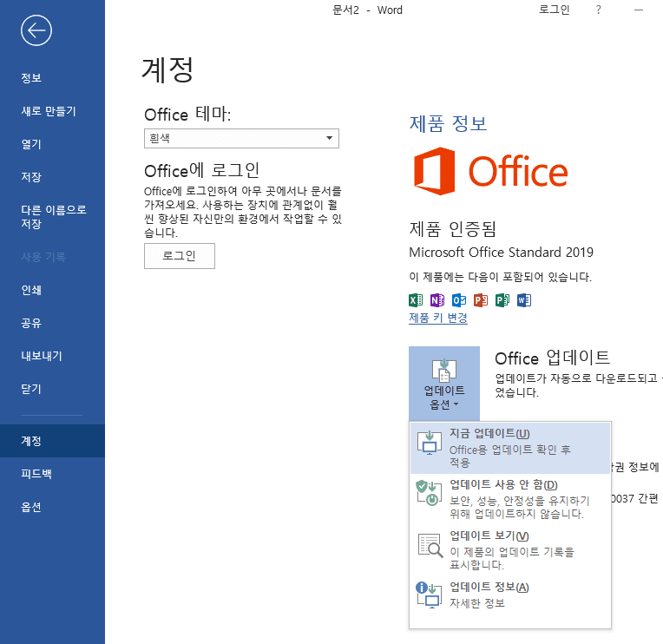Viewport: 663px width, 644px height.
Task: Click the 제품 정보 heading
Action: coord(448,123)
